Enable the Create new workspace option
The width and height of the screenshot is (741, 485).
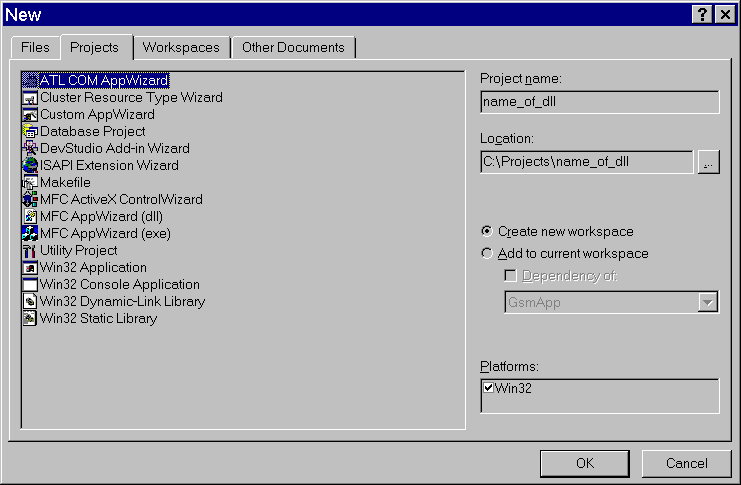tap(487, 231)
